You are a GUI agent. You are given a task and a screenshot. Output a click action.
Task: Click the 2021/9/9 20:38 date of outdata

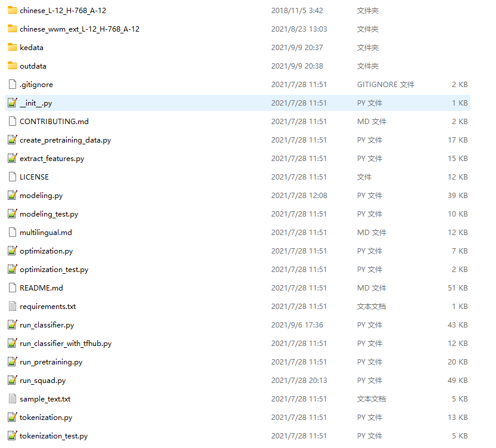click(297, 66)
